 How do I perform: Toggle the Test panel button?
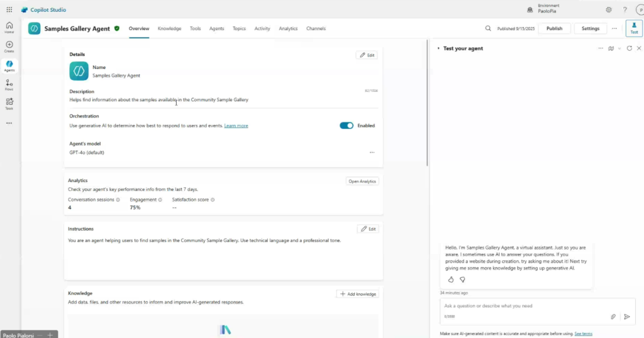click(x=634, y=28)
